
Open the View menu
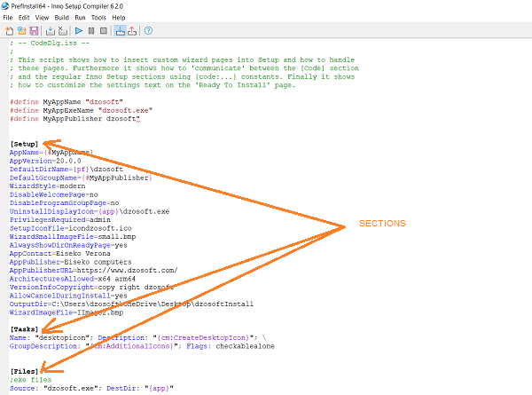[x=42, y=18]
